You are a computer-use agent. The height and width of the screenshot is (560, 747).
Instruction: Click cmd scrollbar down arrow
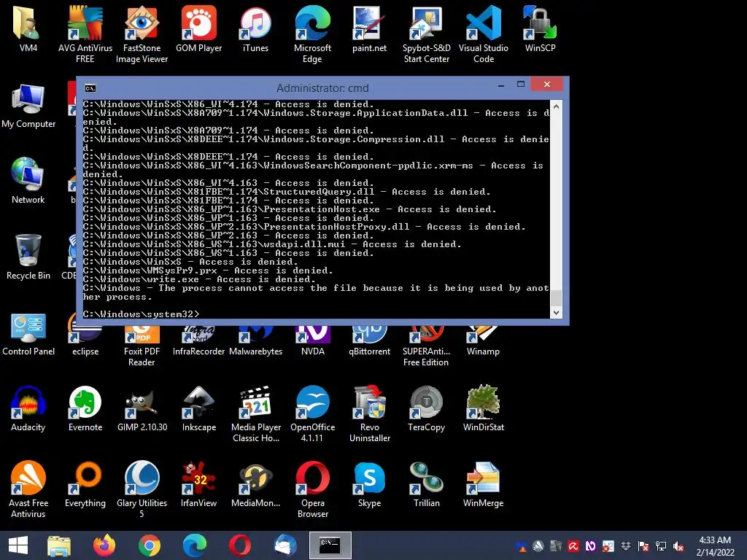click(556, 312)
